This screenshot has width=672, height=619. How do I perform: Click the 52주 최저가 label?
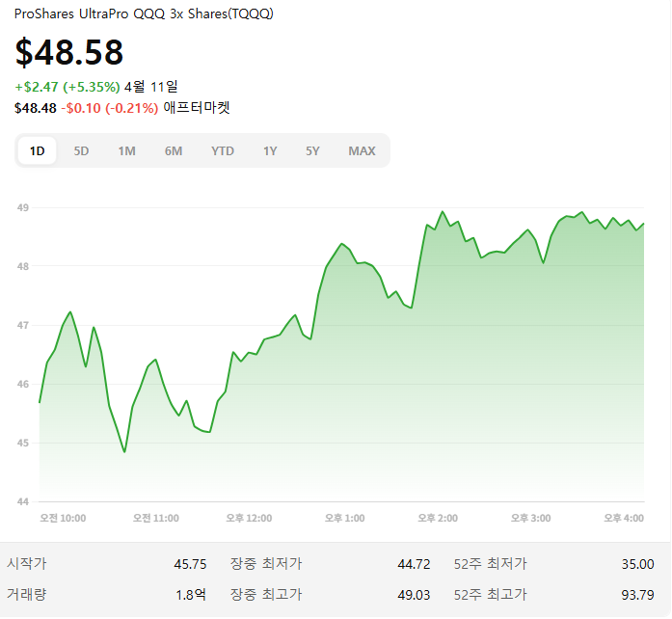tap(491, 563)
